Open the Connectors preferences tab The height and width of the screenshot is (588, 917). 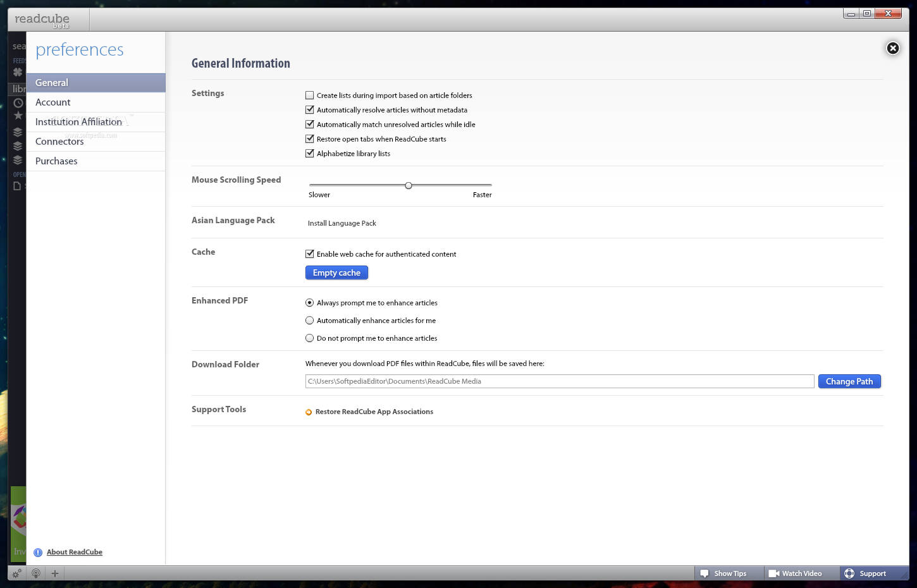tap(95, 142)
